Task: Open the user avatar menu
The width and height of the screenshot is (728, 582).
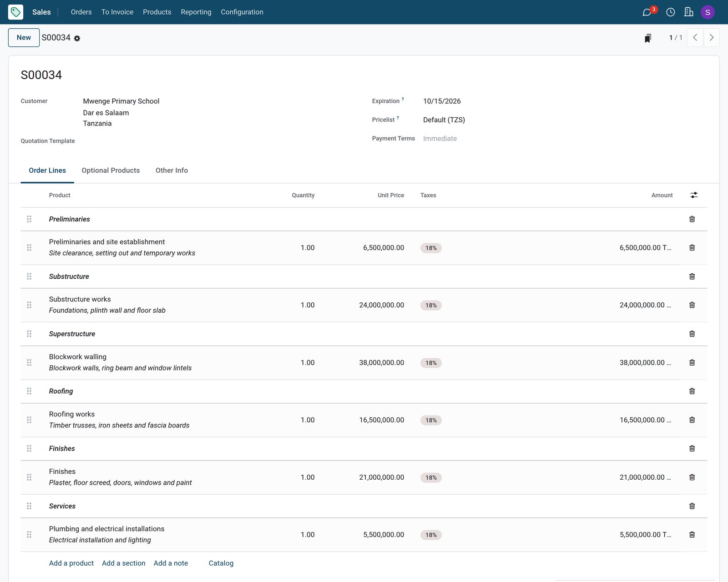Action: (708, 12)
